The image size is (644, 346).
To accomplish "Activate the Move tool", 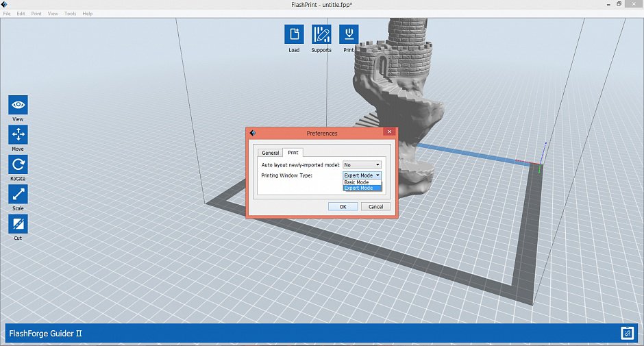I will tap(18, 134).
